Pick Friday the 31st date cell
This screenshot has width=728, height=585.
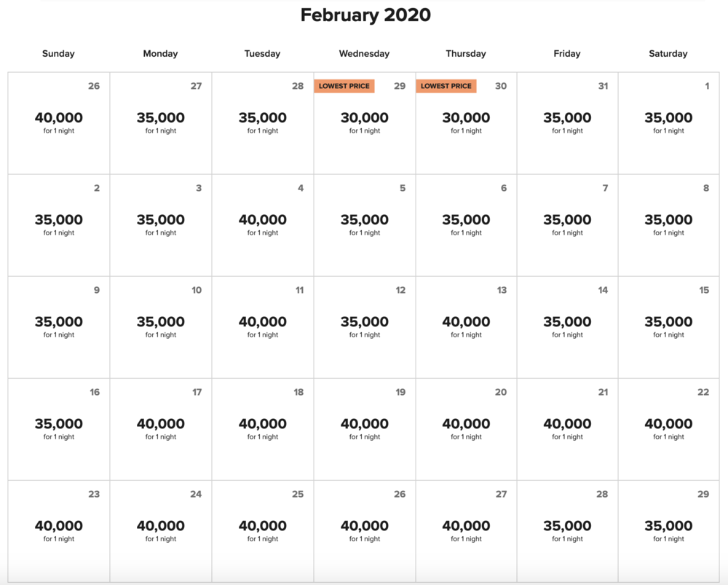pyautogui.click(x=567, y=122)
